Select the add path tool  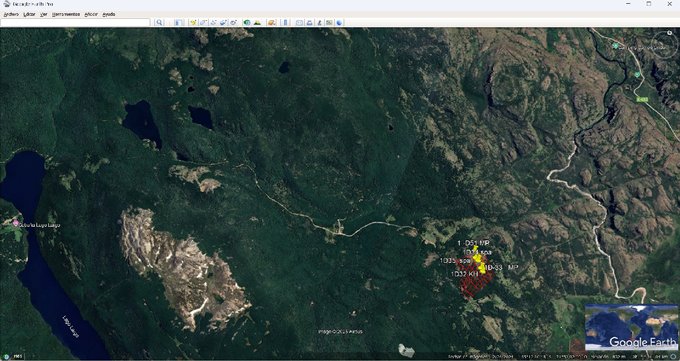pyautogui.click(x=213, y=22)
